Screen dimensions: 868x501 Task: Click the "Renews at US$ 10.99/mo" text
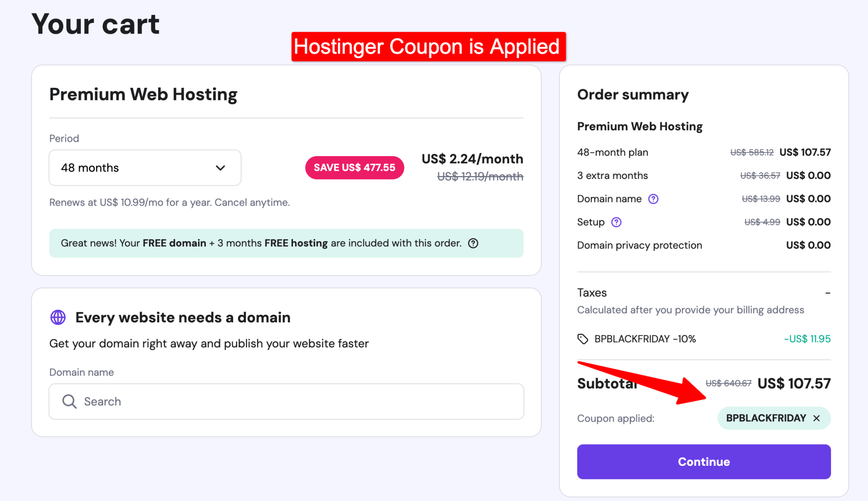click(x=169, y=202)
